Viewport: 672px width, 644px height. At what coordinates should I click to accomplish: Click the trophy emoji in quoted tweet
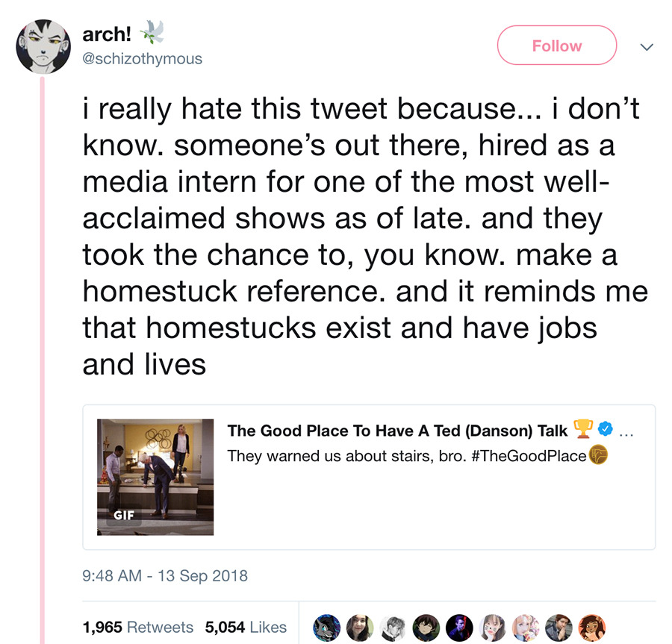(x=582, y=429)
